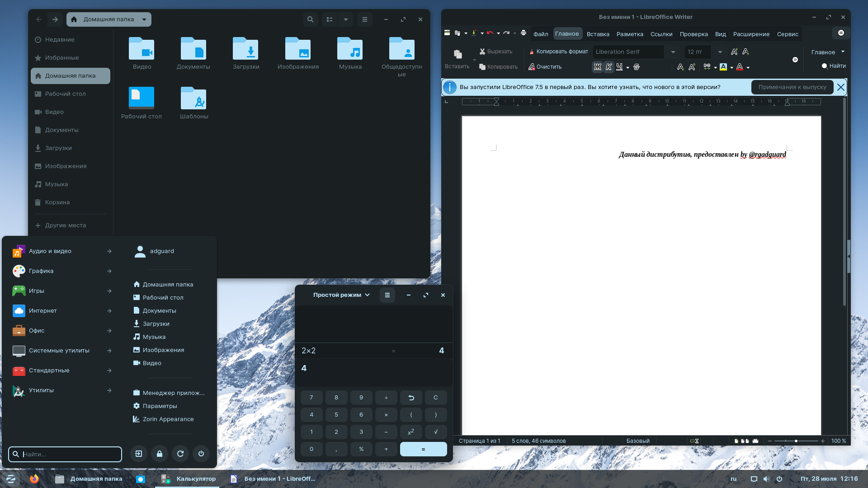868x488 pixels.
Task: Click the calculator undo backspace key
Action: (x=411, y=398)
